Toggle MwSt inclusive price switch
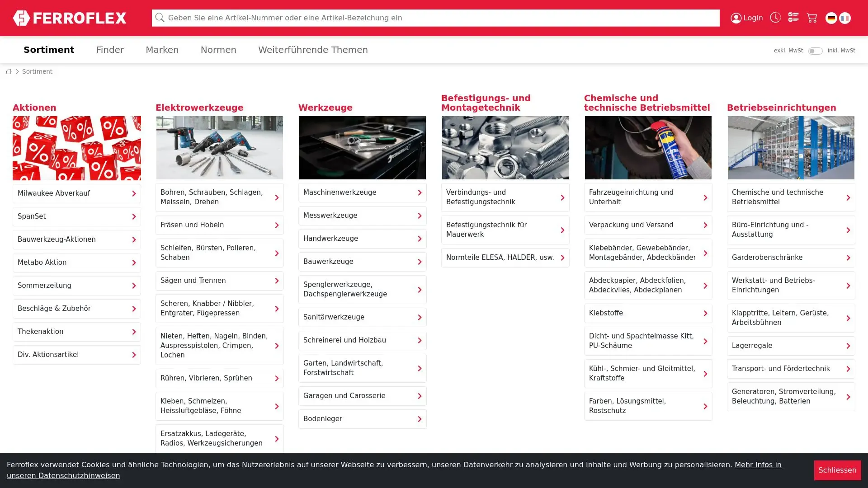The width and height of the screenshot is (868, 488). (815, 51)
